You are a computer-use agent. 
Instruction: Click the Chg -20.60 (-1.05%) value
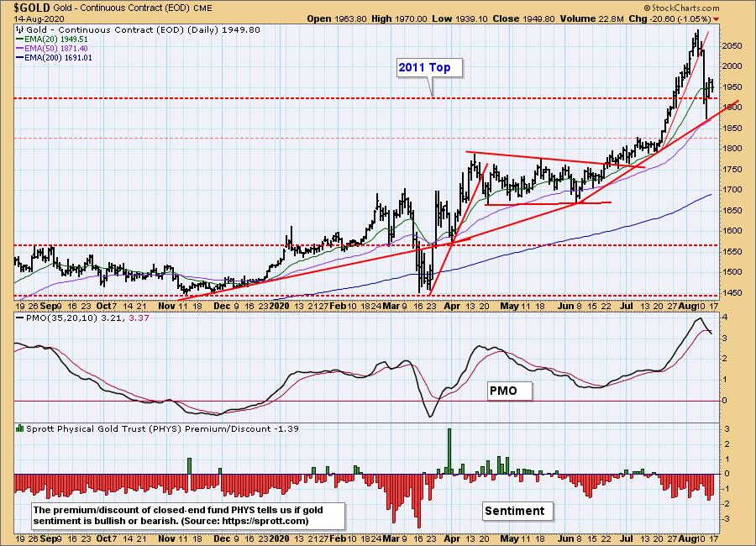point(669,18)
